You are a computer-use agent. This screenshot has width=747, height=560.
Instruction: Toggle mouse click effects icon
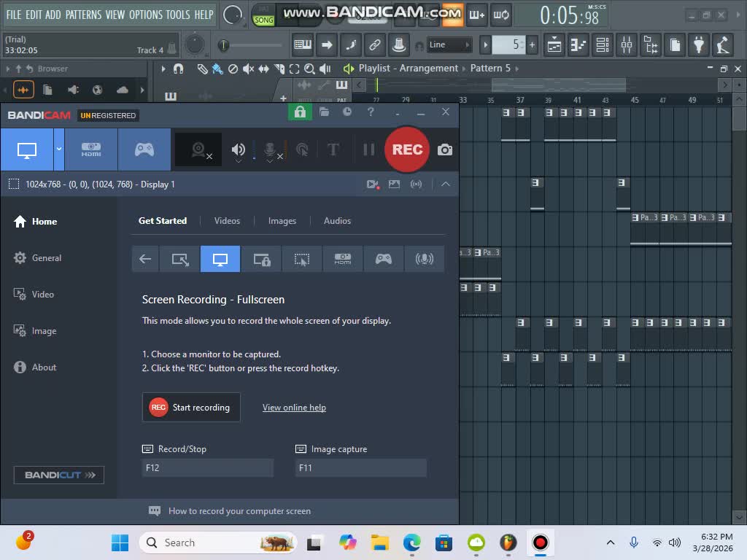click(x=302, y=150)
